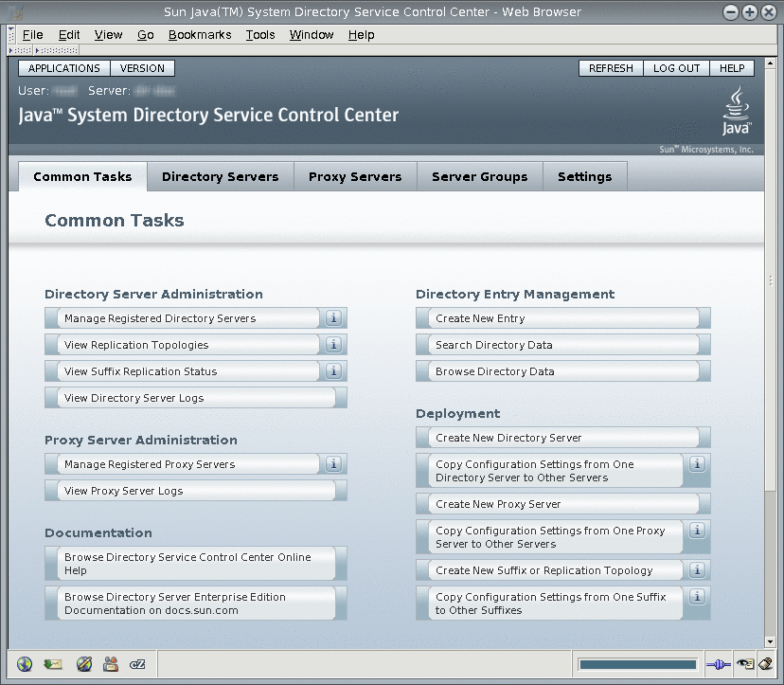Click the VERSION button
784x685 pixels.
(142, 68)
